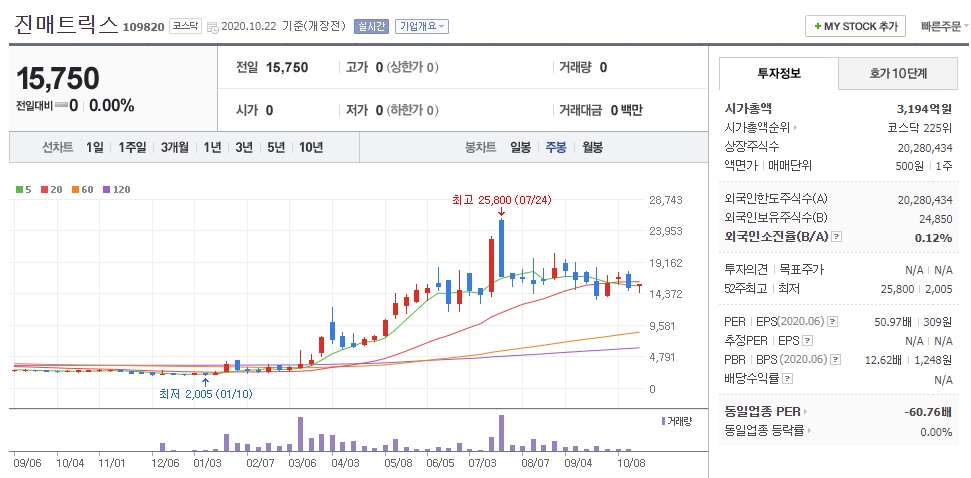This screenshot has width=971, height=478.
Task: Click the green 5 moving-average legend swatch
Action: 19,189
